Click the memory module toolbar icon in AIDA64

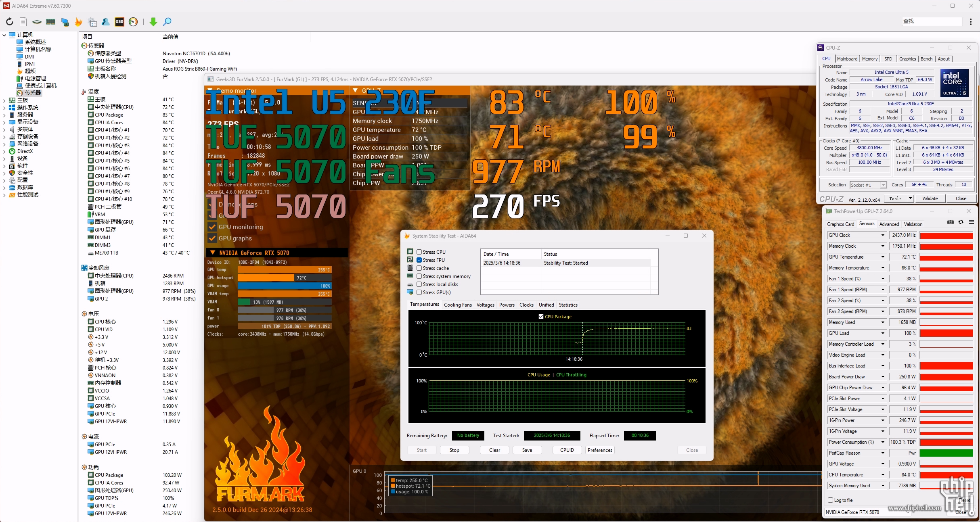(51, 22)
